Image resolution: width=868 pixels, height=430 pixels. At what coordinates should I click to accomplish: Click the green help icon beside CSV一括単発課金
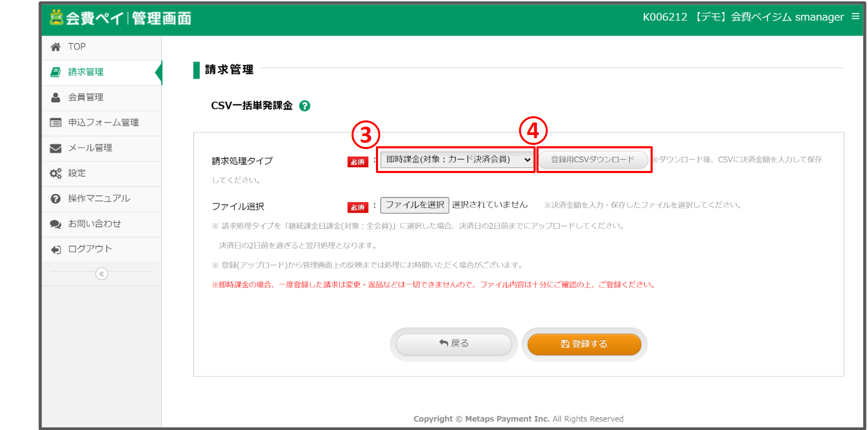click(x=305, y=106)
